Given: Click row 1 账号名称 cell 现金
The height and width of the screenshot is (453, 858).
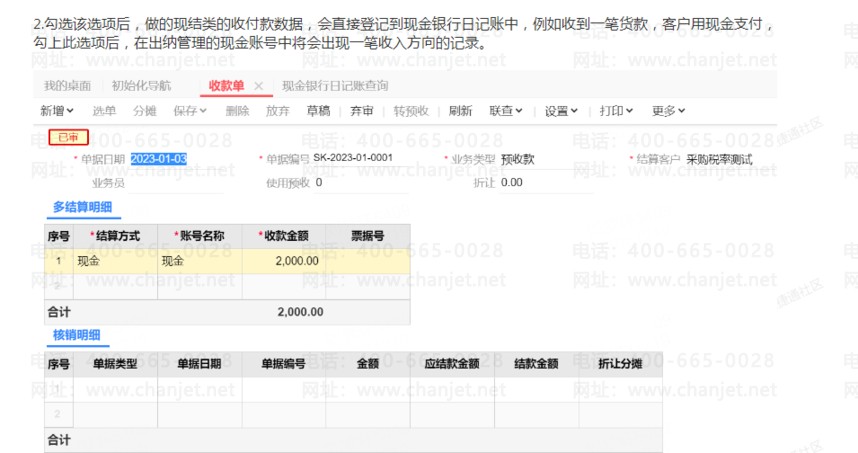Looking at the screenshot, I should (x=200, y=261).
